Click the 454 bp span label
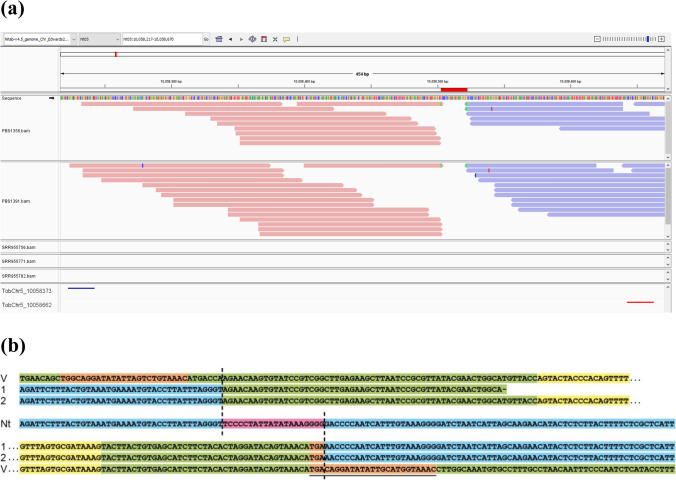 click(x=362, y=74)
